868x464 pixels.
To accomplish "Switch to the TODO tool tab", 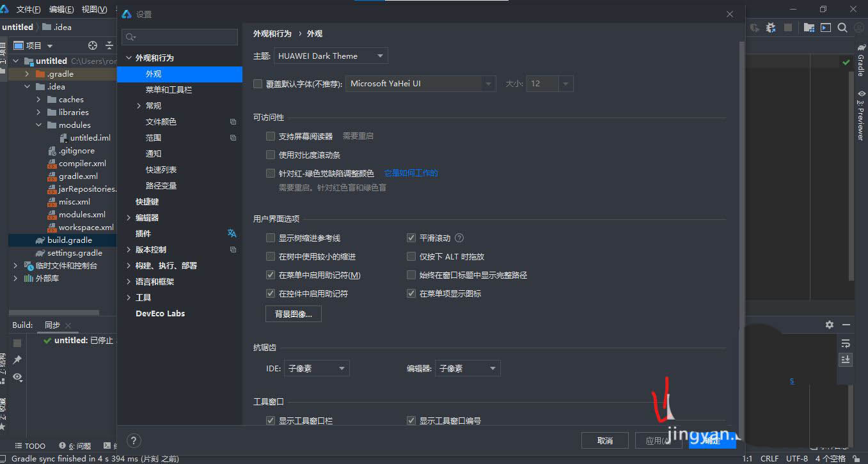I will point(30,445).
